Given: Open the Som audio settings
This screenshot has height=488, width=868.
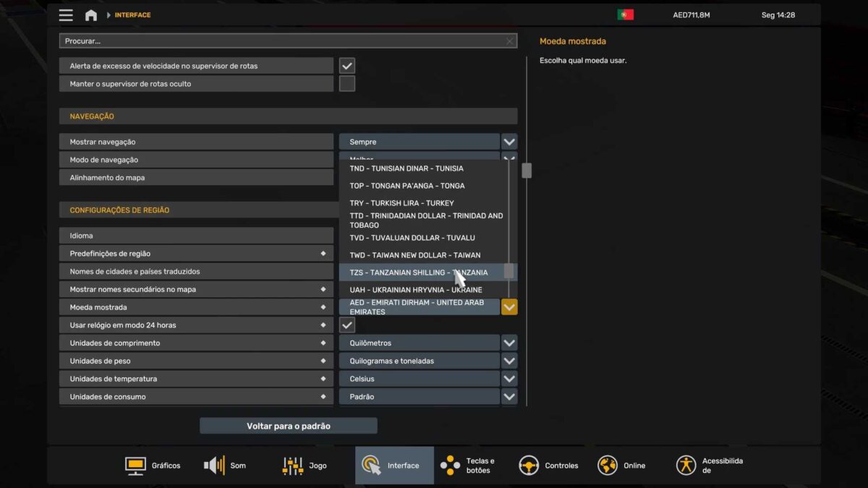Looking at the screenshot, I should pos(225,466).
